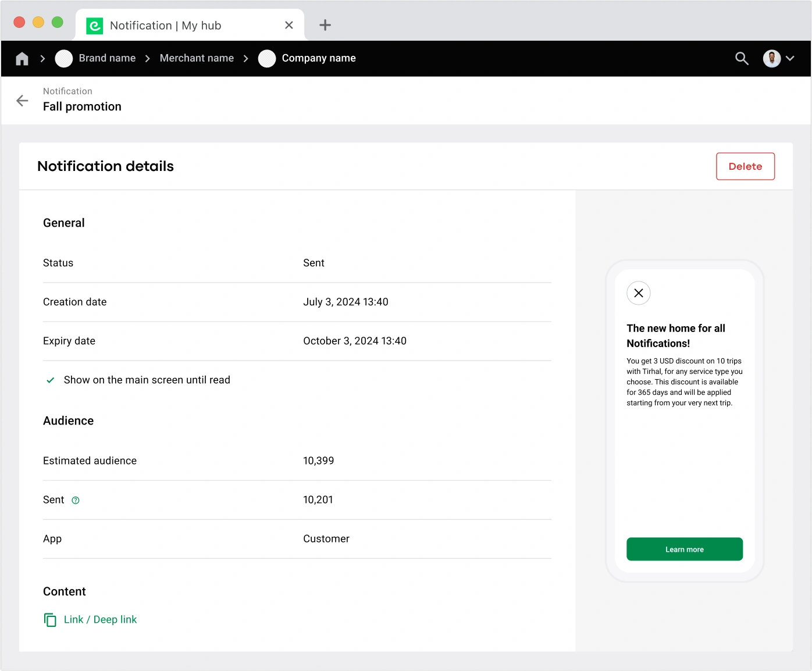The width and height of the screenshot is (812, 671).
Task: Dismiss preview with the round X button
Action: 638,293
